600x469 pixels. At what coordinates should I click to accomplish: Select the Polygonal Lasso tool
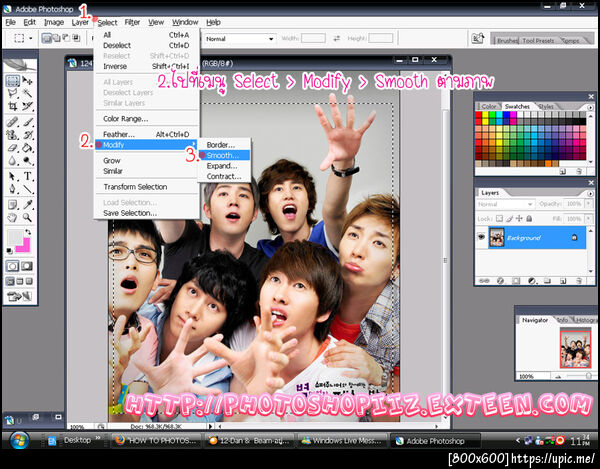pyautogui.click(x=13, y=93)
